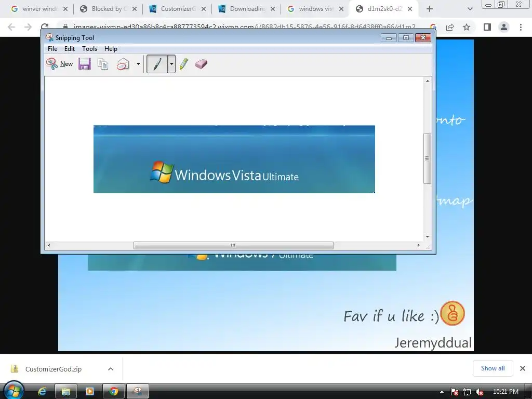The height and width of the screenshot is (399, 532).
Task: Close the CustomizerGod tab
Action: (204, 9)
